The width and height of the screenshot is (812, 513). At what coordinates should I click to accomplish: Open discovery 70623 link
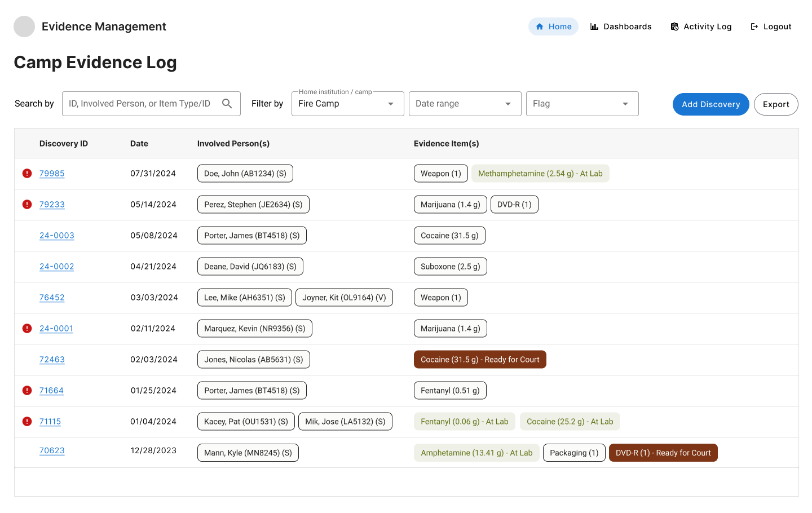[52, 451]
